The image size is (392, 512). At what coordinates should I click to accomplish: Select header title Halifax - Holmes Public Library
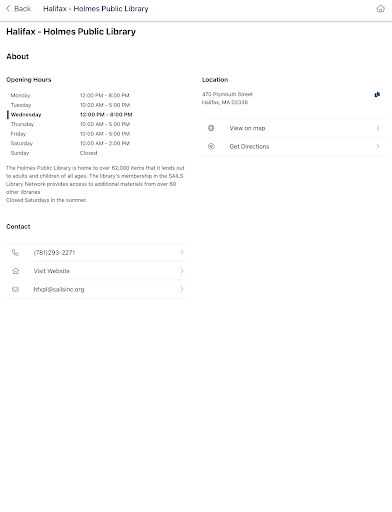[x=96, y=9]
